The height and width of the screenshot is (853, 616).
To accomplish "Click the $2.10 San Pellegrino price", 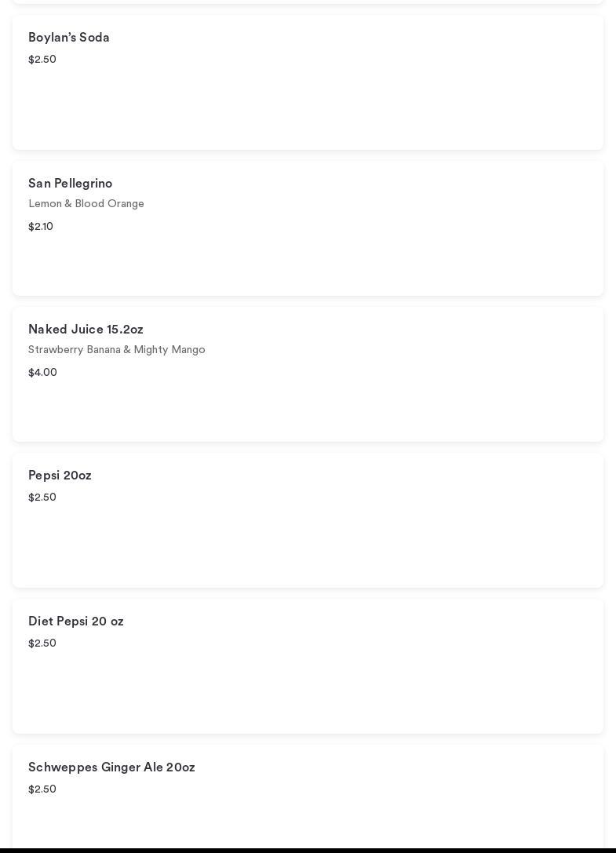I will pyautogui.click(x=41, y=227).
